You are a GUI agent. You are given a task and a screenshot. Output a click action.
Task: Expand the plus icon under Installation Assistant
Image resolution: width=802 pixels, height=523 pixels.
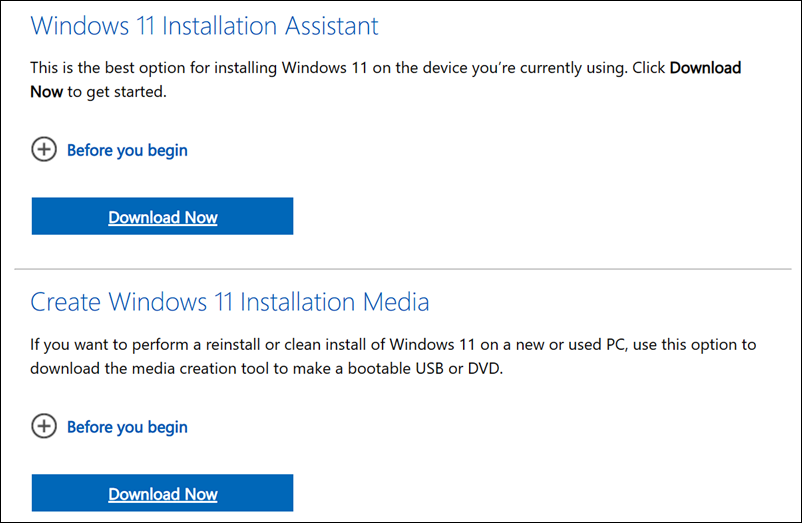tap(44, 149)
